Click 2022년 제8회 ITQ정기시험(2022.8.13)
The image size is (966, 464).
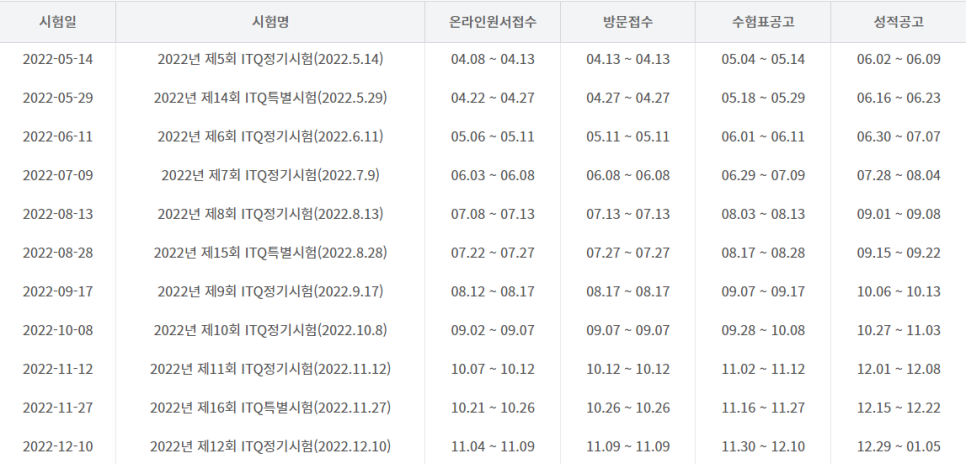pos(270,214)
